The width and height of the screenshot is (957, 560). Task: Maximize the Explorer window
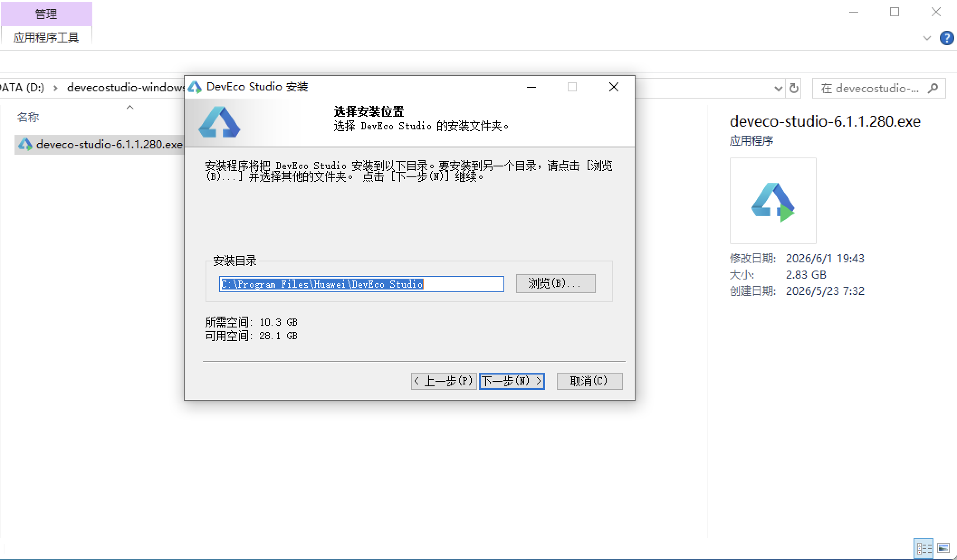pos(895,12)
